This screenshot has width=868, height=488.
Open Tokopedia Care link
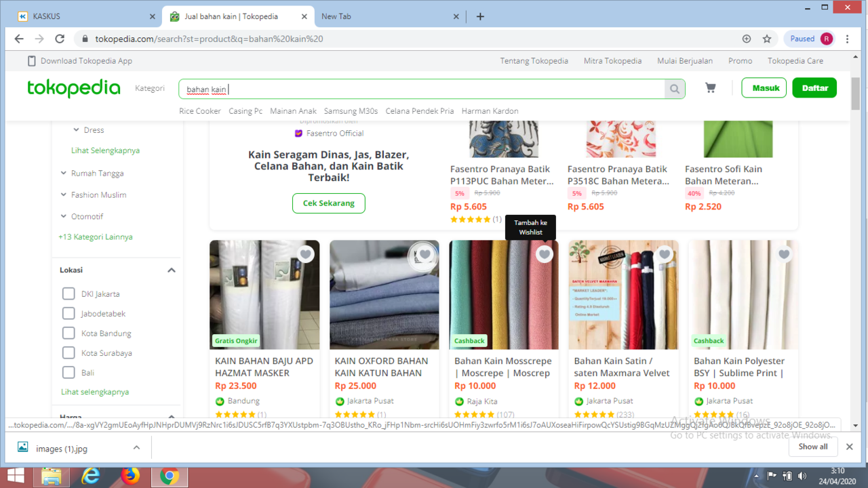795,60
